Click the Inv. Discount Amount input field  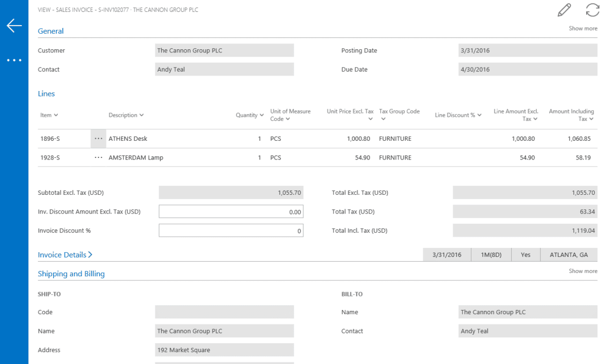click(231, 212)
